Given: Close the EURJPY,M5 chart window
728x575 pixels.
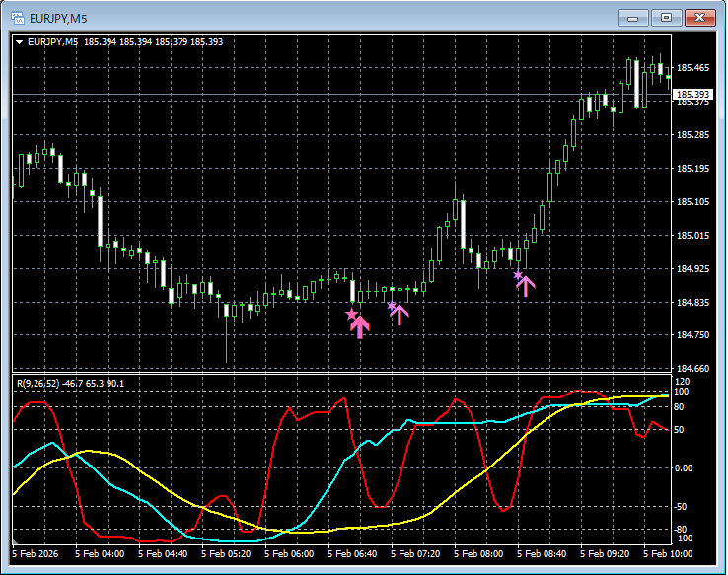Looking at the screenshot, I should point(700,18).
